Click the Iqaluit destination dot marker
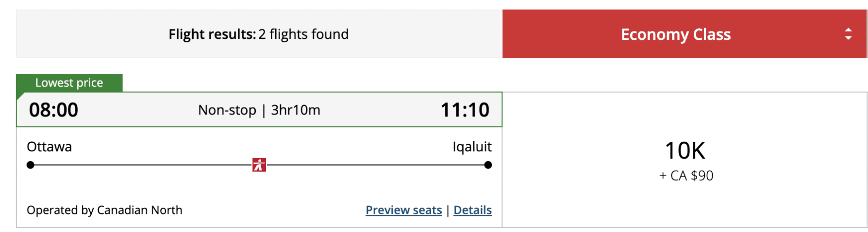The height and width of the screenshot is (232, 868). [x=488, y=165]
